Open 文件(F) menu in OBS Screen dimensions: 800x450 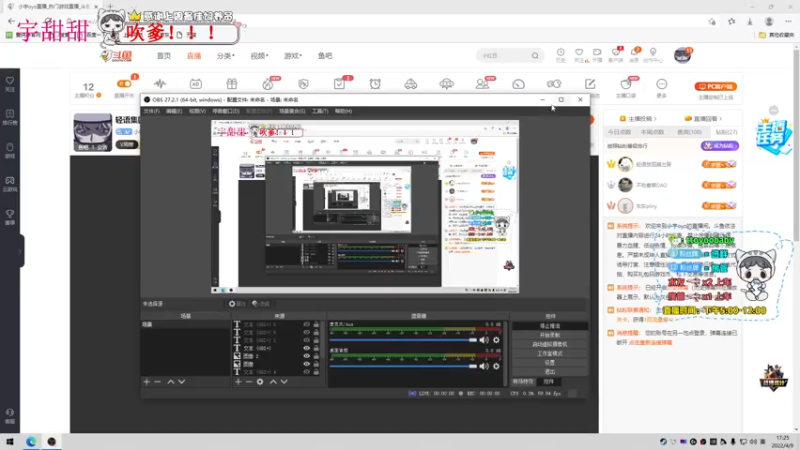[151, 111]
